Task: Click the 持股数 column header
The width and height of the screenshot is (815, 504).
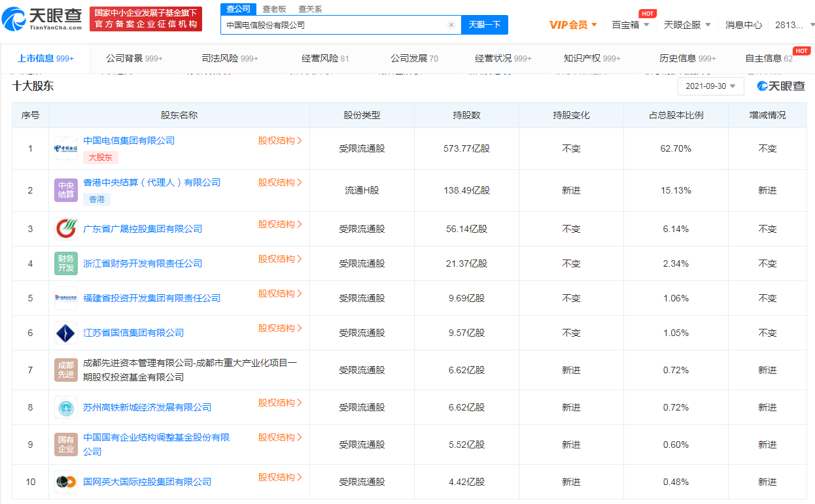Action: pos(466,115)
